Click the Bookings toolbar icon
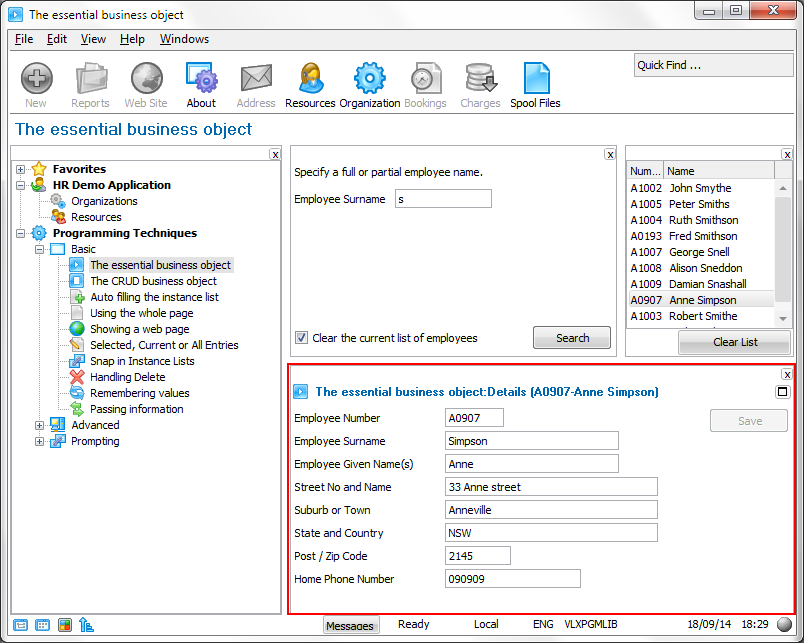The image size is (804, 643). [x=425, y=78]
